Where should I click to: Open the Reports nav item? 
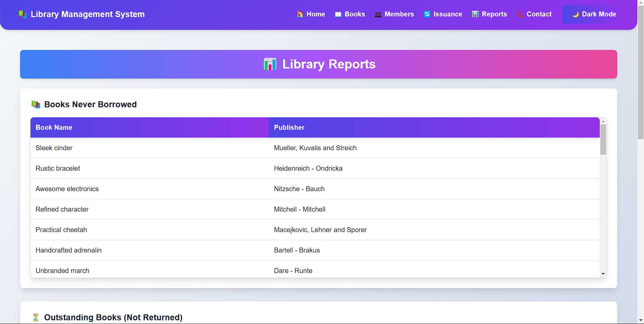pos(489,14)
